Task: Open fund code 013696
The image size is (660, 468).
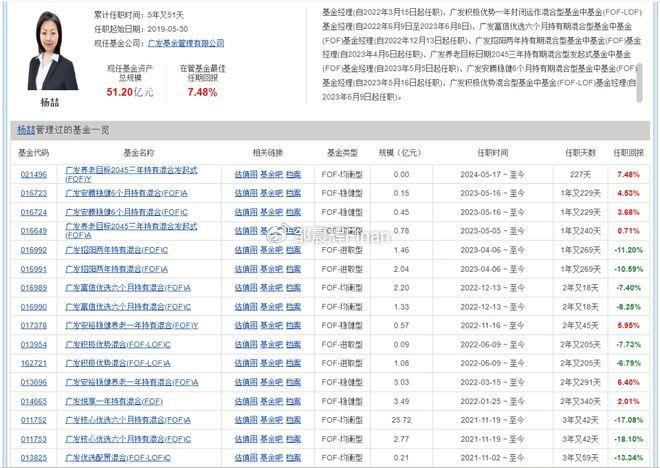Action: [34, 382]
